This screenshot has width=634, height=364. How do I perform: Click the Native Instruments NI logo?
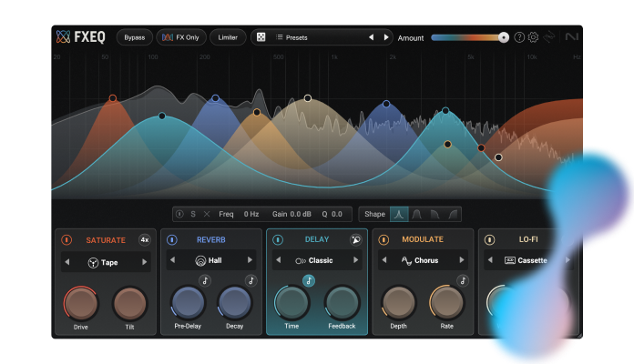click(x=572, y=36)
